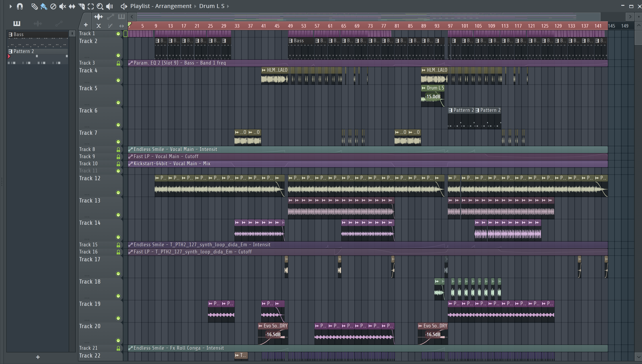Click first -16.5dB volume handle on Track 20
The width and height of the screenshot is (642, 364).
(x=273, y=335)
